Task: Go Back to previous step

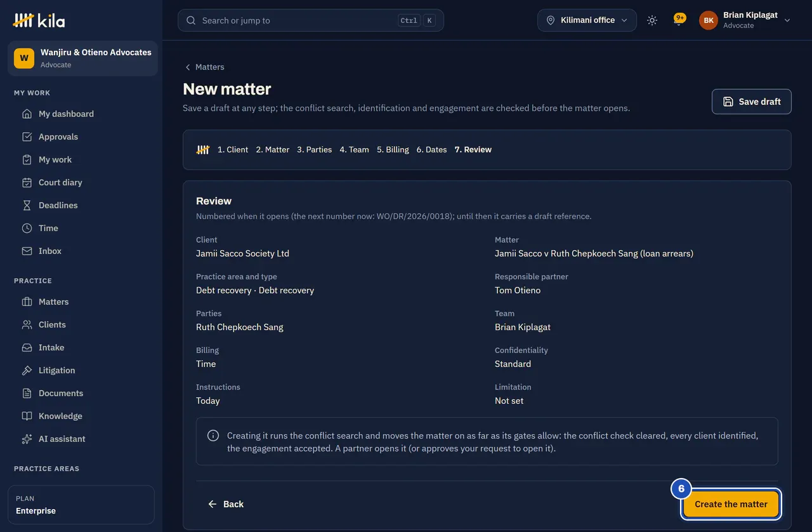Action: pos(226,504)
